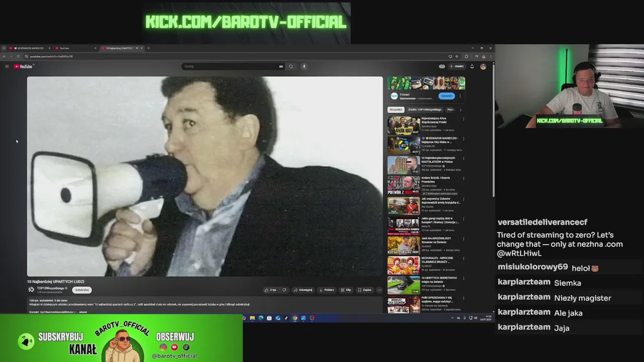Image resolution: width=644 pixels, height=362 pixels.
Task: Dislike the video with thumbs down
Action: (x=284, y=290)
